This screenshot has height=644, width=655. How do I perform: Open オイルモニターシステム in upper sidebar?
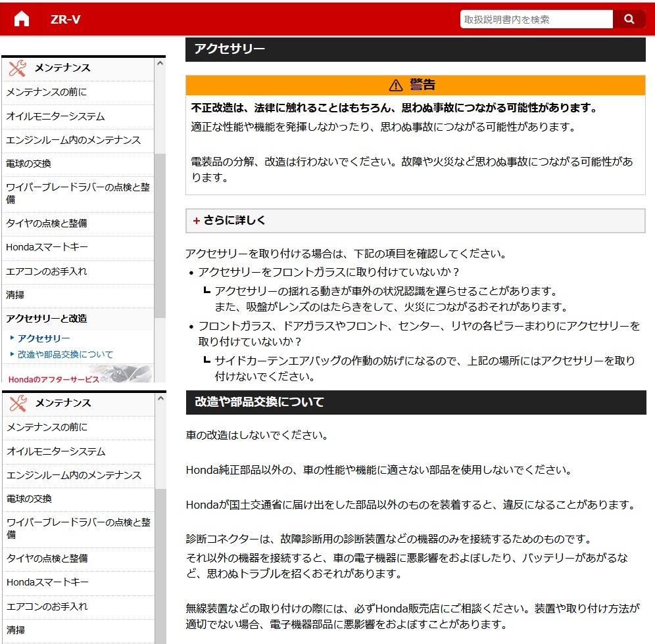[x=78, y=116]
